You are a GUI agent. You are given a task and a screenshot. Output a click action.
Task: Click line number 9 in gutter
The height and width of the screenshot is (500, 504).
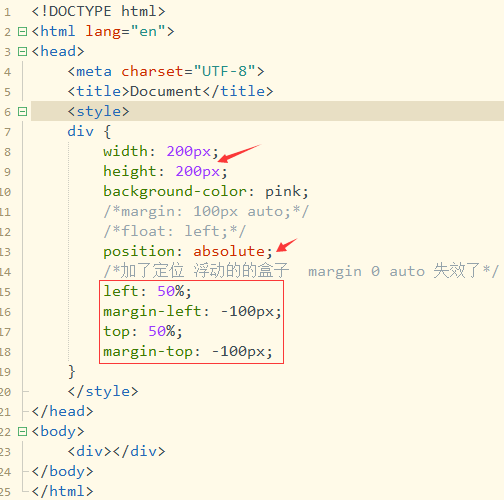click(x=8, y=172)
